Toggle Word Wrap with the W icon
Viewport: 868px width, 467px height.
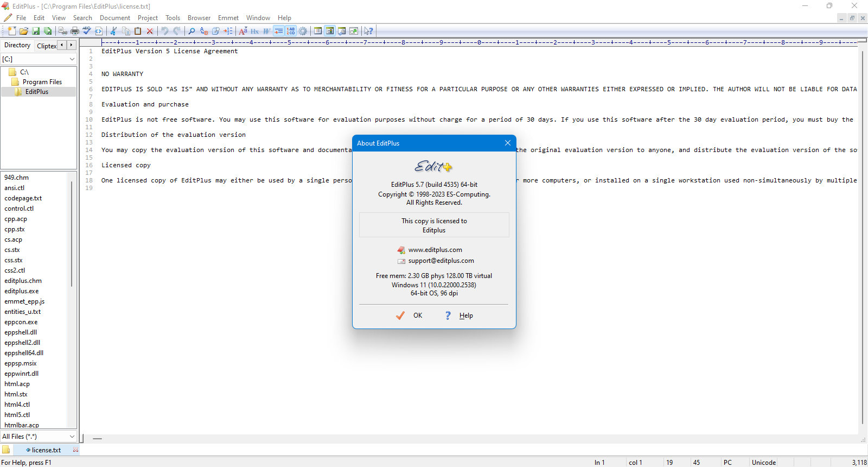tap(267, 31)
